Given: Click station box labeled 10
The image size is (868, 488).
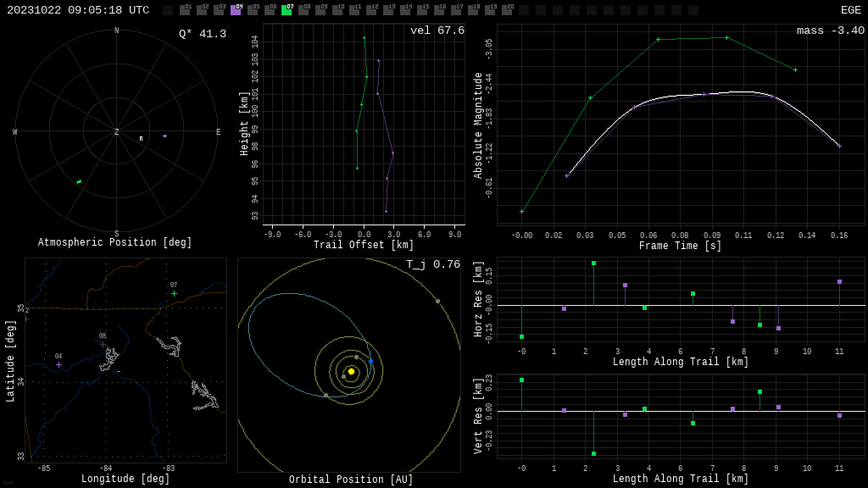Looking at the screenshot, I should [x=337, y=10].
